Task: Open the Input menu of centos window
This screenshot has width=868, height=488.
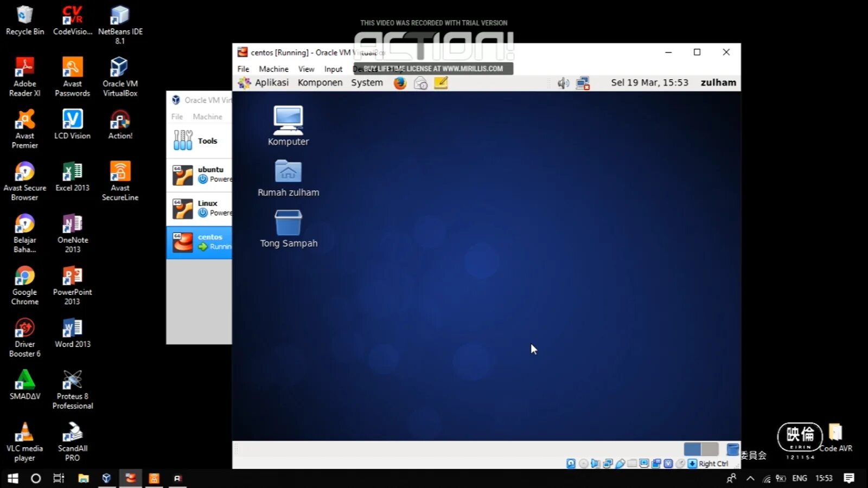Action: (333, 69)
